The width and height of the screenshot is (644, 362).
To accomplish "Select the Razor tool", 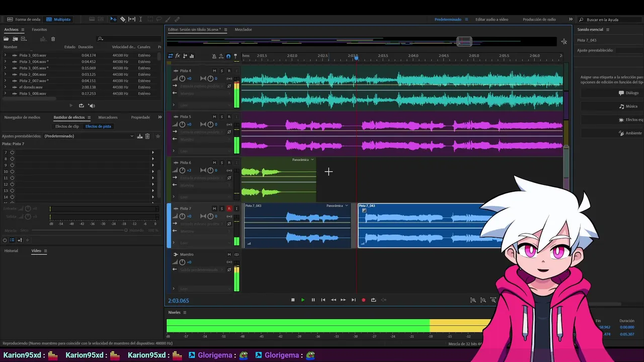I will 122,19.
